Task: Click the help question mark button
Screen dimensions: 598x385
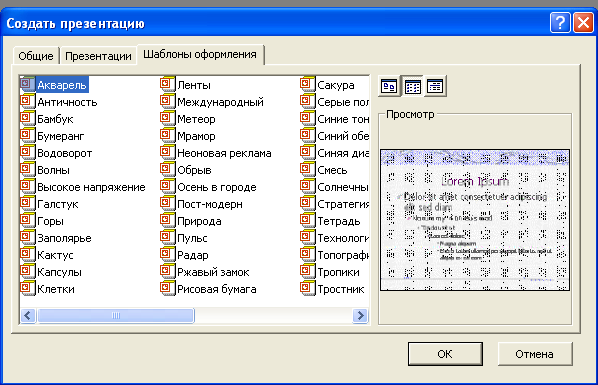Action: click(x=560, y=23)
